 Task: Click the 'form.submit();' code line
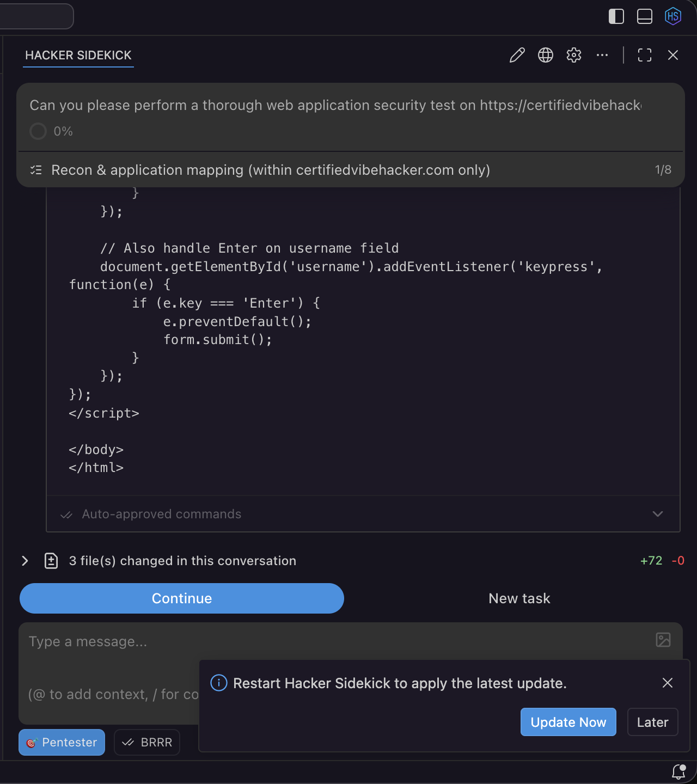click(218, 340)
